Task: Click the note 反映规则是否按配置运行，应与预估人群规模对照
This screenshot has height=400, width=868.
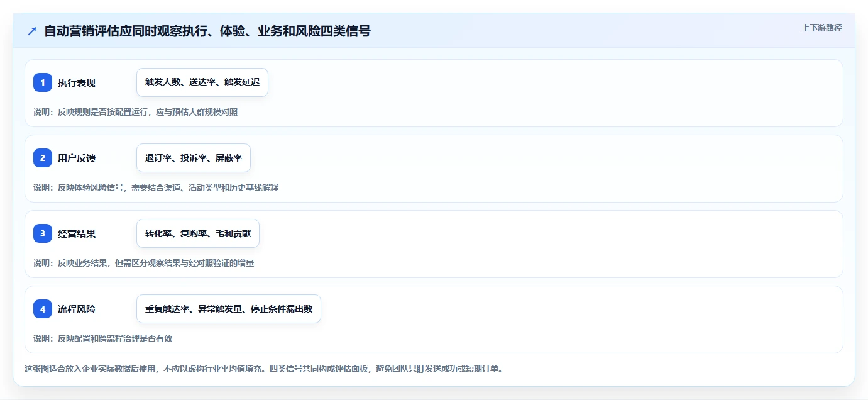Action: 148,112
